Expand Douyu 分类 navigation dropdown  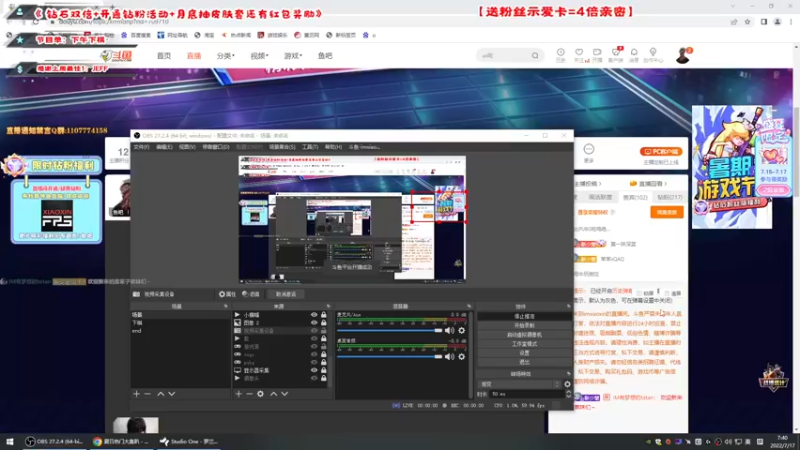226,56
